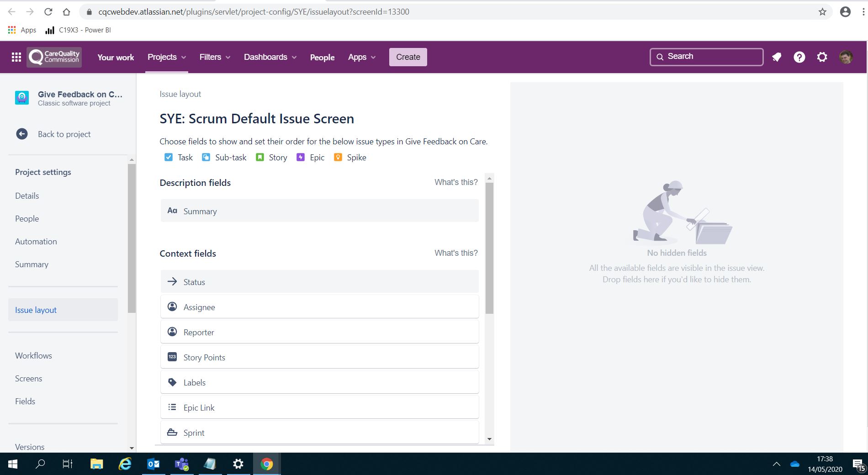This screenshot has width=868, height=475.
Task: Show hidden system tray icons
Action: [x=776, y=464]
